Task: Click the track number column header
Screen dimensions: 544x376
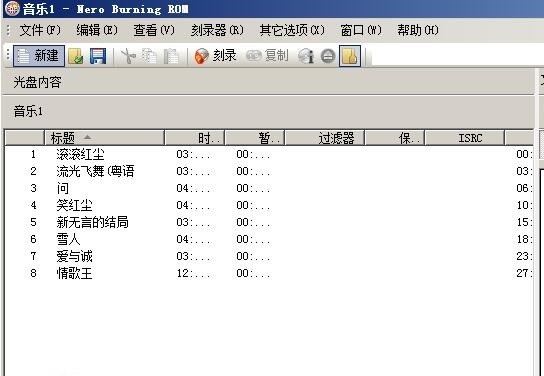Action: tap(25, 138)
